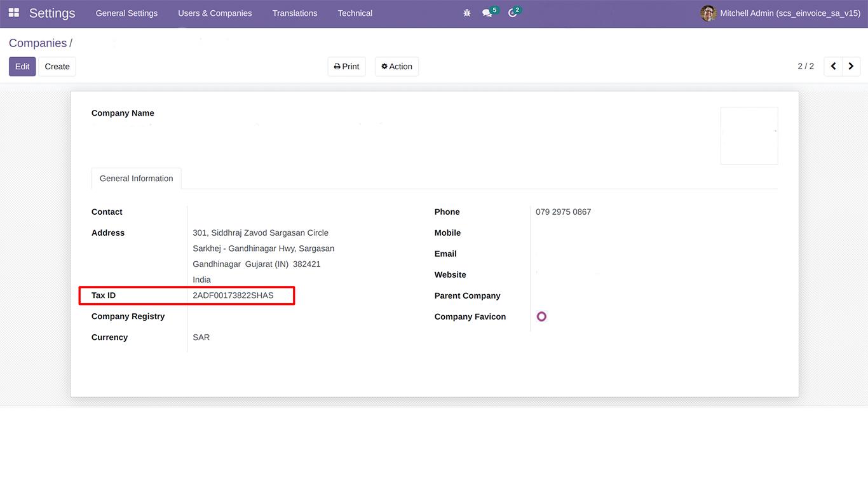The image size is (868, 488).
Task: Go to the previous record arrow
Action: (x=833, y=66)
